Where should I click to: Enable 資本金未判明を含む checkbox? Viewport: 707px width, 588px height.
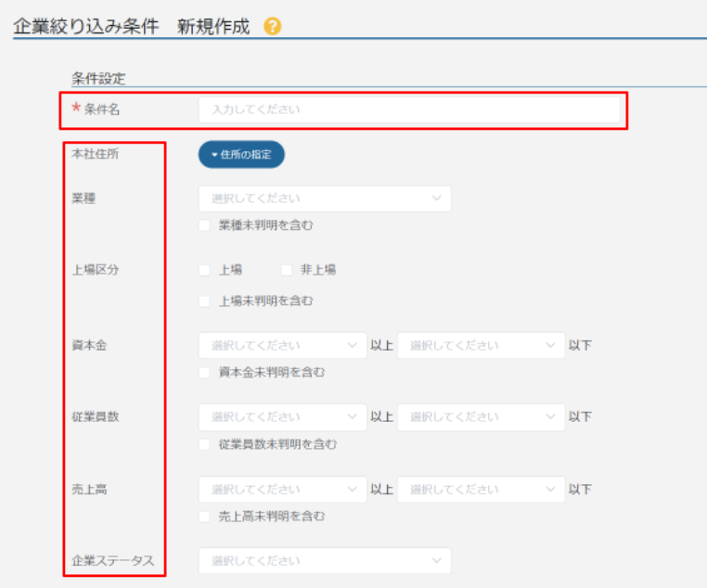click(x=204, y=372)
